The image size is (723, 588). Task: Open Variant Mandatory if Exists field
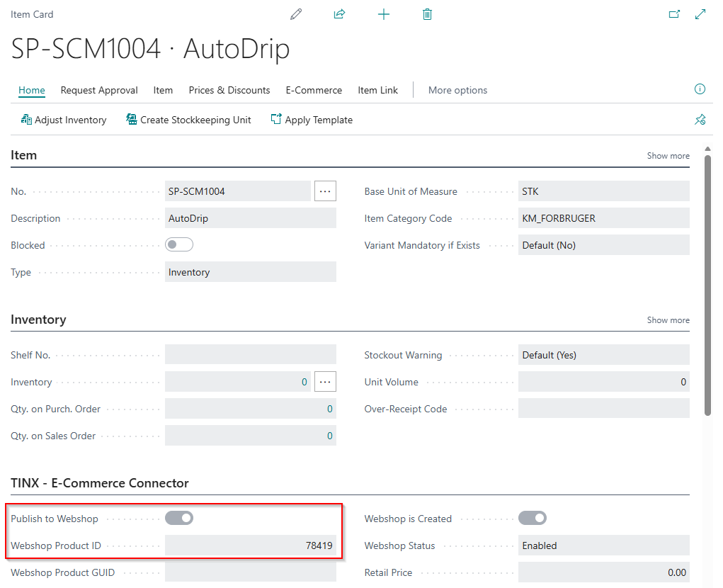(x=604, y=245)
